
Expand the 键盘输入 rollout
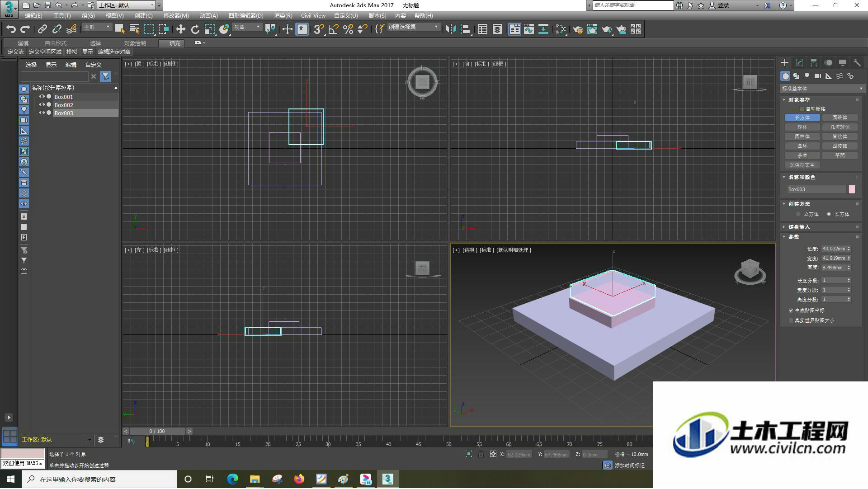tap(799, 227)
